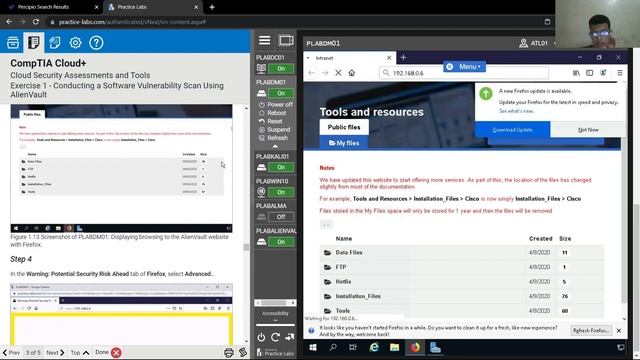Click the PLABALIENVAL device icon

click(x=261, y=242)
